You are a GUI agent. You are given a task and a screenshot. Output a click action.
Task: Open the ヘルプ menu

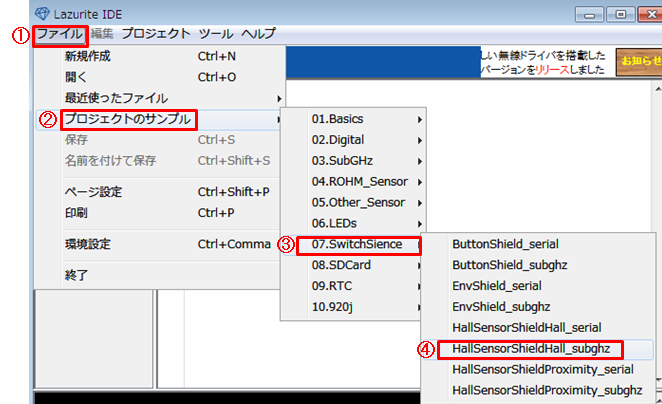258,34
